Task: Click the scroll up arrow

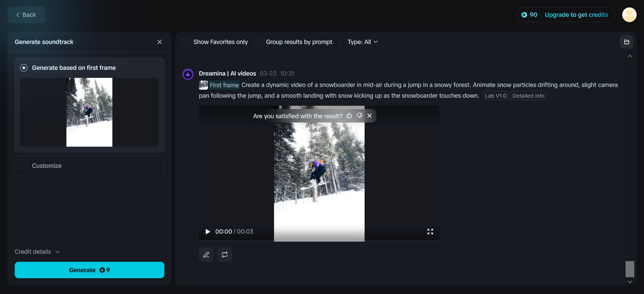Action: (x=630, y=56)
